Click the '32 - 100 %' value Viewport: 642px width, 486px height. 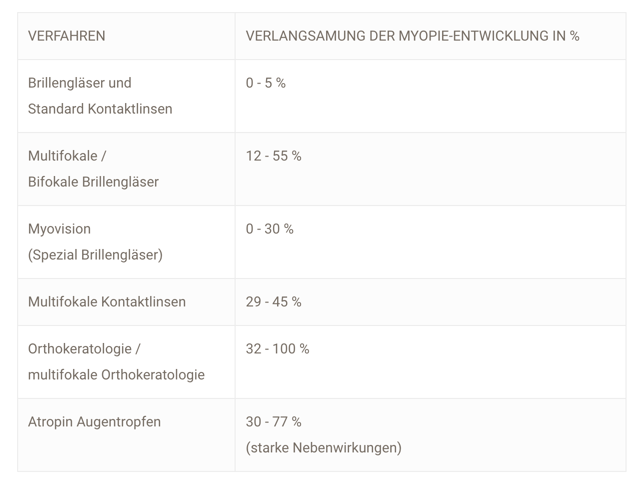[277, 349]
